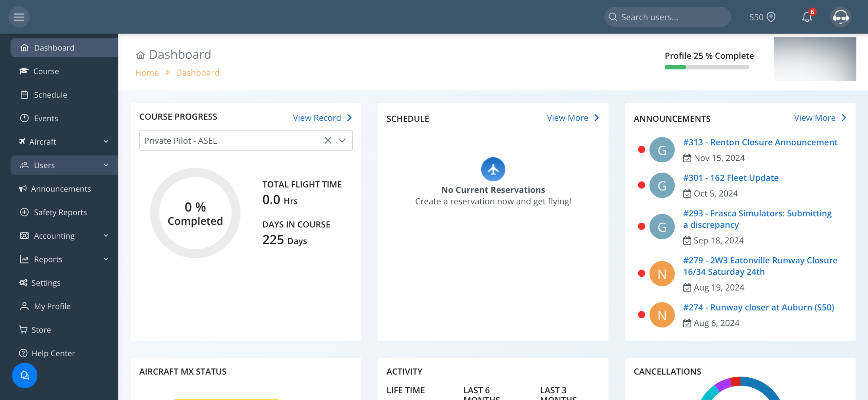Open the Renton Closure Announcement #313
Screen dimensions: 868x400
760,142
